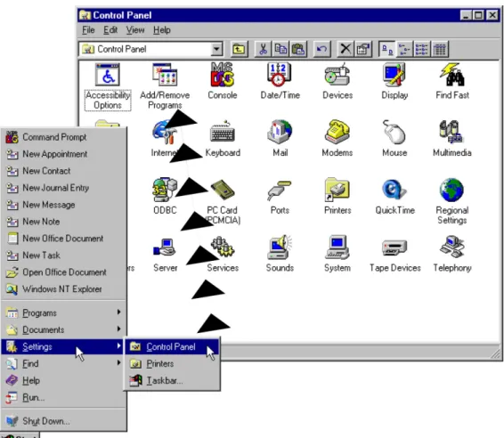
Task: Switch to Large Icons view
Action: click(x=387, y=49)
